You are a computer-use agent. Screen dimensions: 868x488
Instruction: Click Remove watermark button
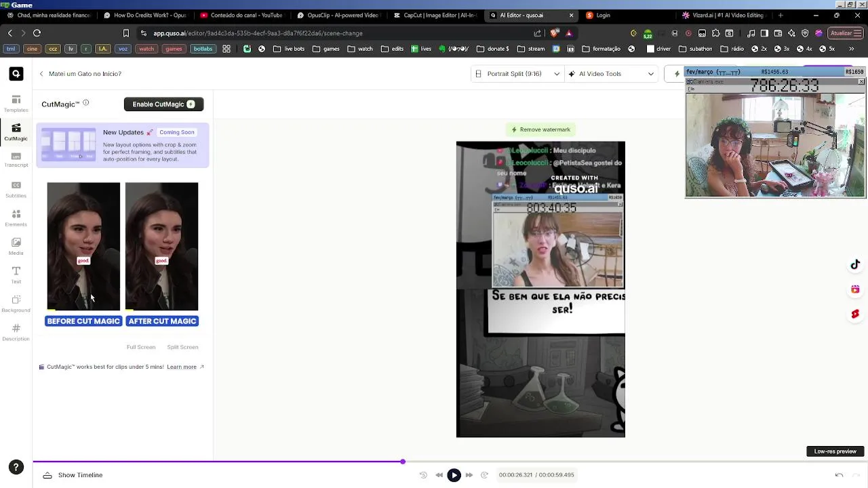[540, 129]
